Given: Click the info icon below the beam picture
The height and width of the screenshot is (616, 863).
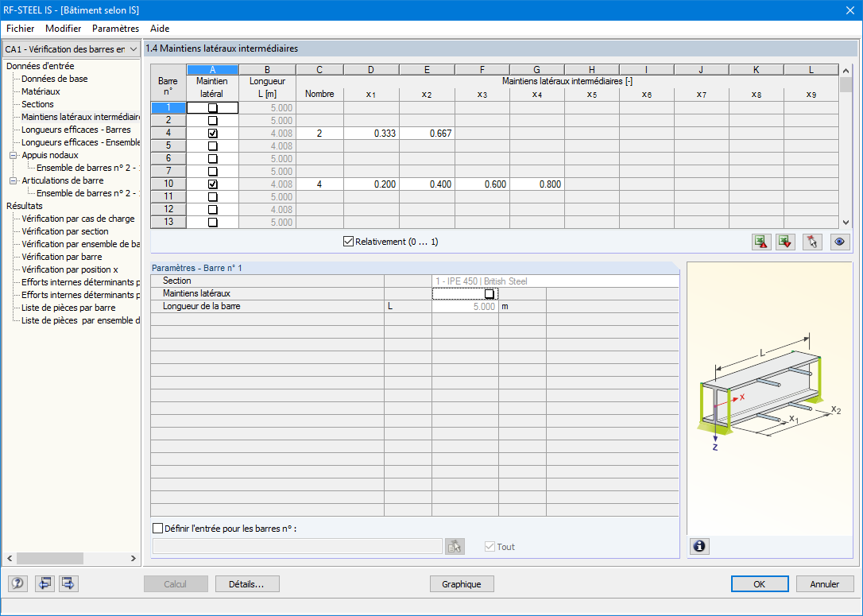Looking at the screenshot, I should click(699, 546).
